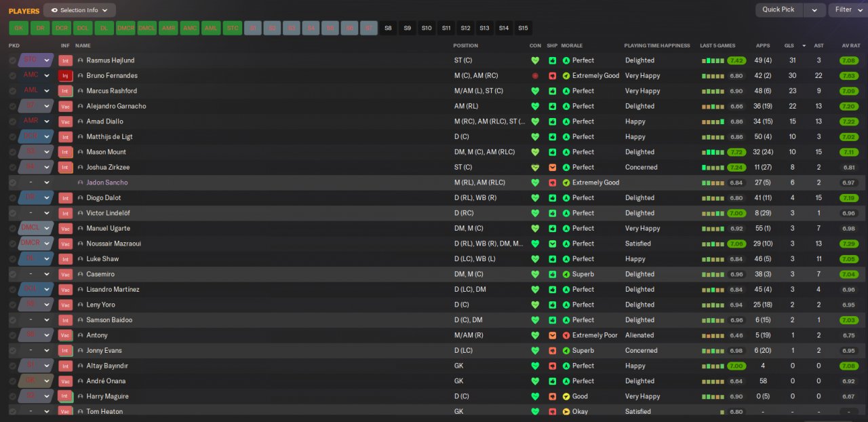Click the yellow morale icon for Harry Maguire
868x422 pixels.
click(x=566, y=396)
